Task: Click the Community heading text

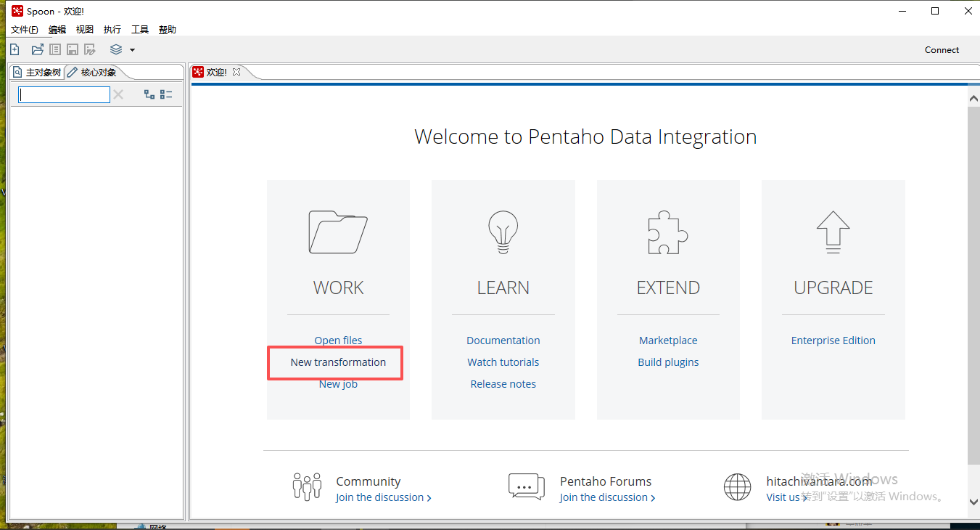Action: [x=368, y=481]
